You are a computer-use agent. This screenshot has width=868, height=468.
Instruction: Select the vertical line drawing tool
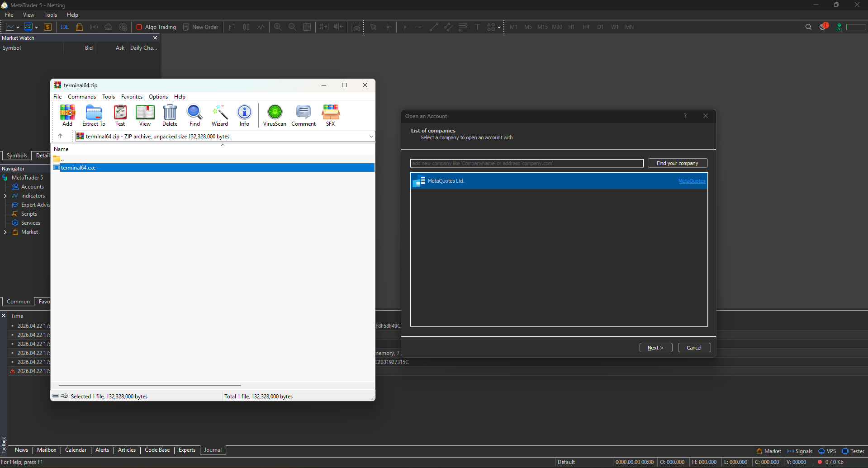point(405,27)
